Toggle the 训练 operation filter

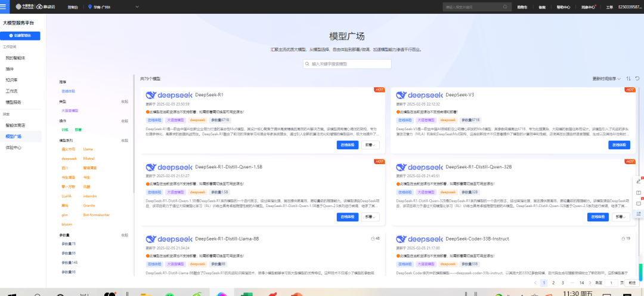point(66,130)
